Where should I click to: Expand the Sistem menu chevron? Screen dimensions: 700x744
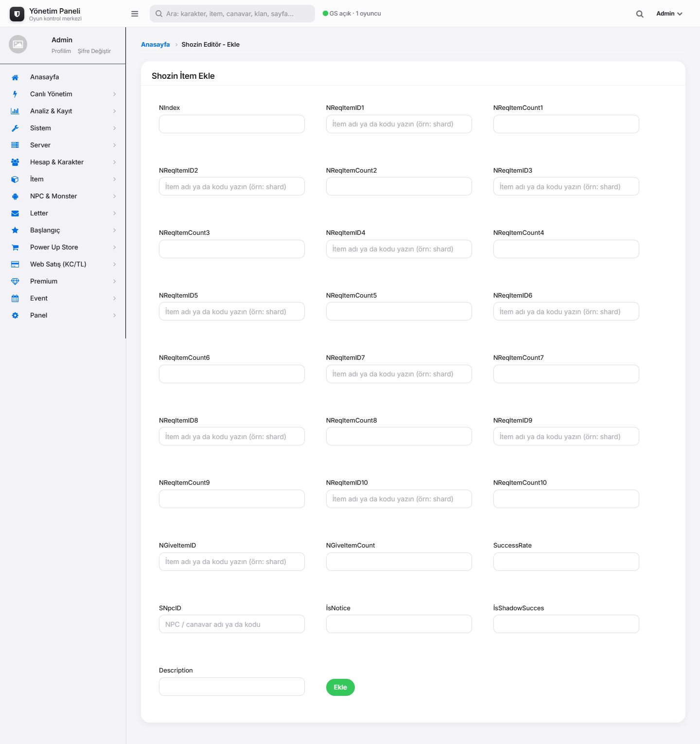pos(115,128)
